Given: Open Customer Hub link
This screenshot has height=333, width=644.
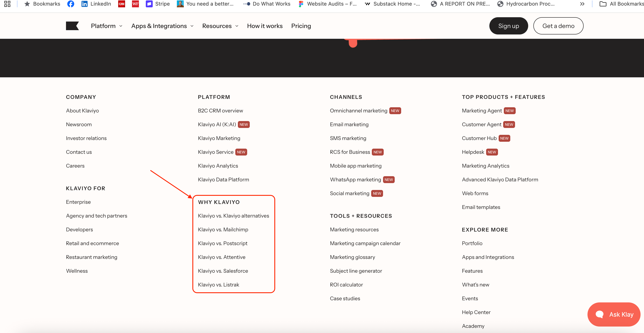Looking at the screenshot, I should pos(479,138).
